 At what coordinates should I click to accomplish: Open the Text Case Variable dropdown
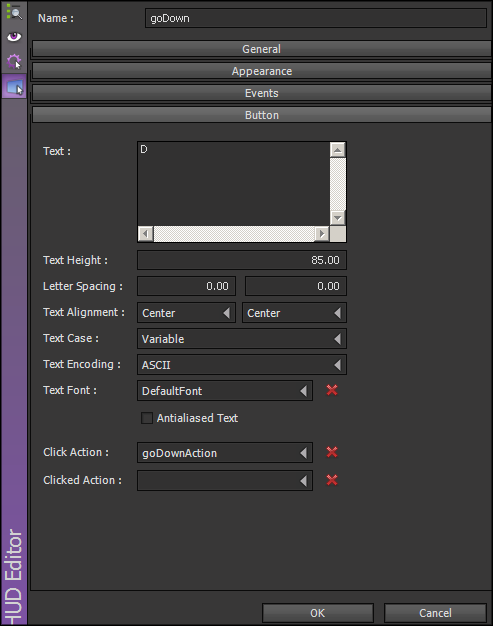(242, 339)
